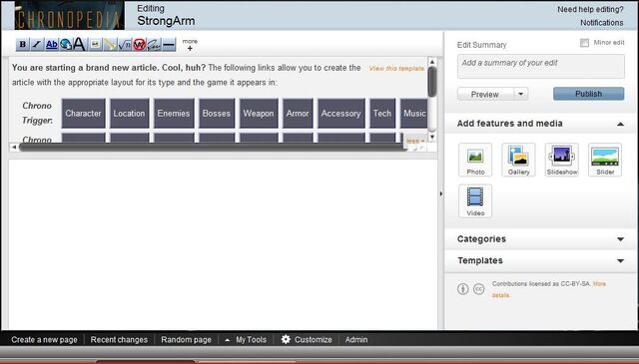This screenshot has width=639, height=364.
Task: Open Recent changes from bottom bar
Action: (x=119, y=340)
